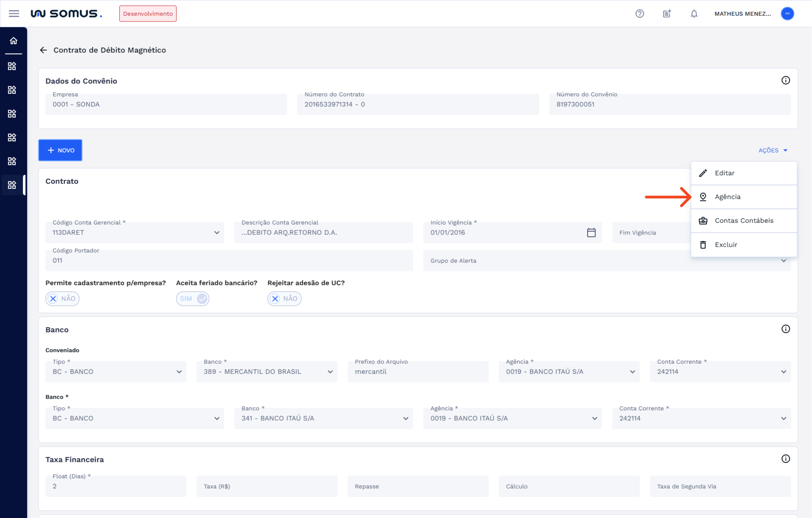Click the Taxa (R$) input field
Viewport: 812px width, 518px height.
pos(267,487)
